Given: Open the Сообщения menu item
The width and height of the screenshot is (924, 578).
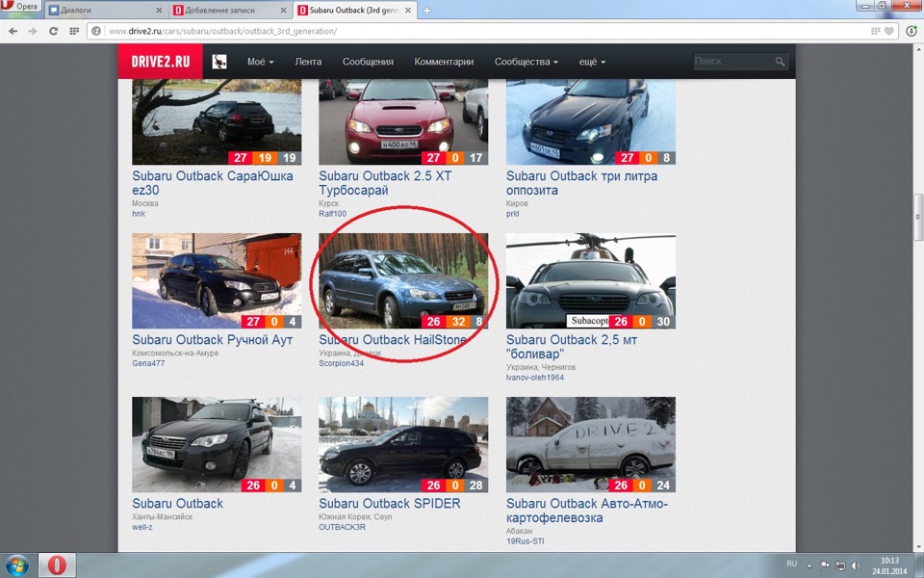Looking at the screenshot, I should click(x=368, y=62).
